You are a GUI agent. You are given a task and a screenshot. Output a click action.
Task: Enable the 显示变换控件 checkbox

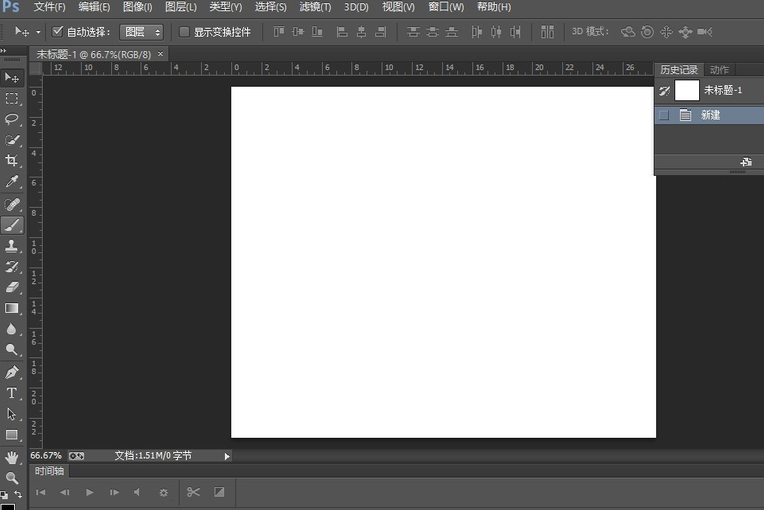[184, 32]
